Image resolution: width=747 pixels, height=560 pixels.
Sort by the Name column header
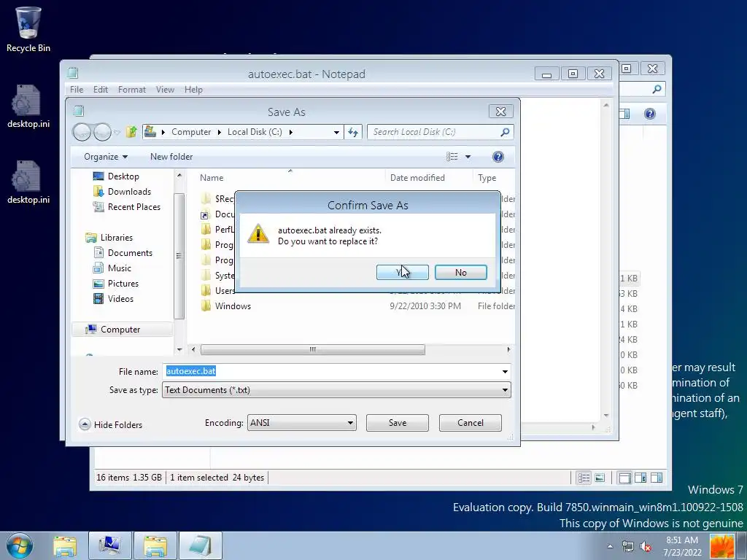click(x=212, y=178)
